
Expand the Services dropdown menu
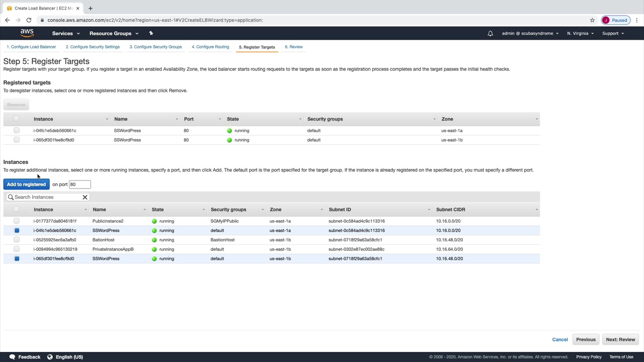click(65, 33)
